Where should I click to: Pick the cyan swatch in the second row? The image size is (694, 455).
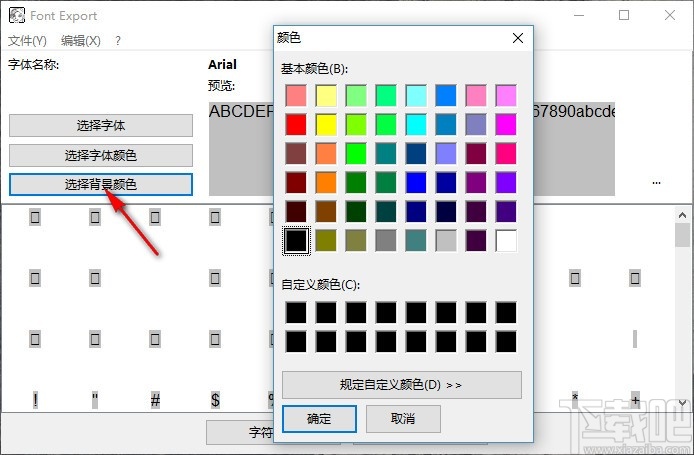coord(416,124)
